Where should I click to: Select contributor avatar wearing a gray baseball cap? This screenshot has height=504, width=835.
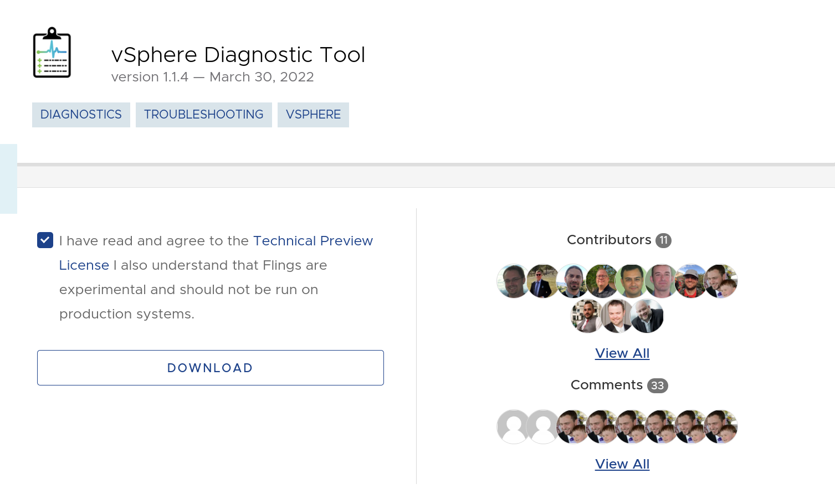click(x=690, y=281)
